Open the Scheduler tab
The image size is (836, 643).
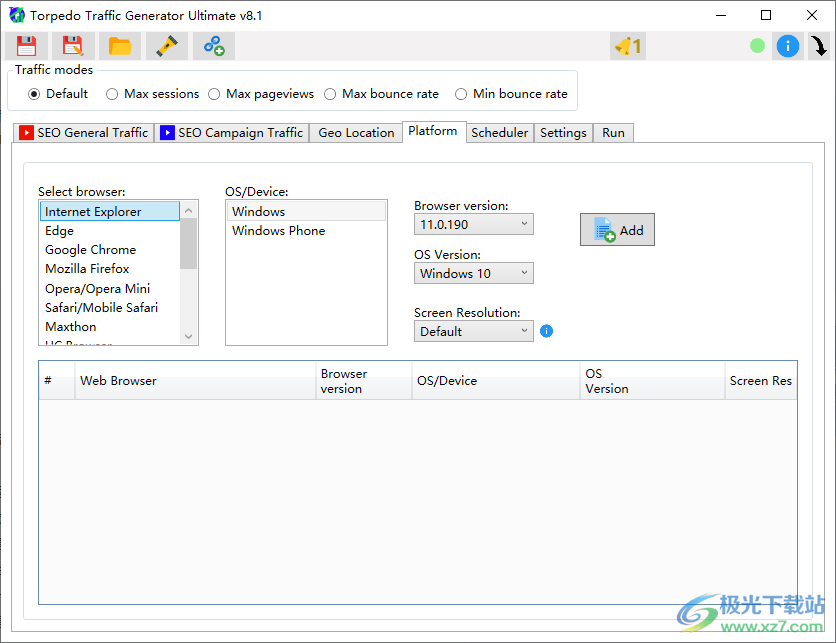(500, 133)
